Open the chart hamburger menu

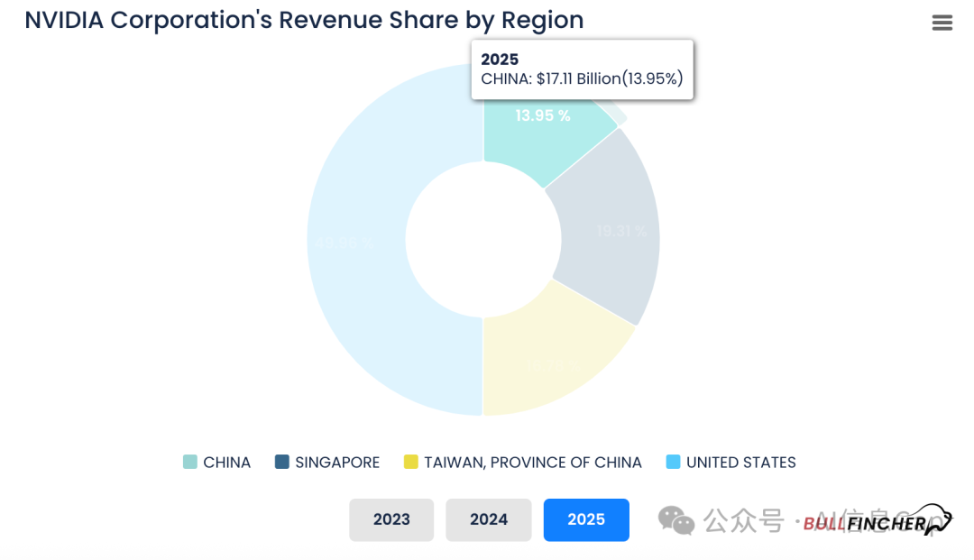pos(942,23)
